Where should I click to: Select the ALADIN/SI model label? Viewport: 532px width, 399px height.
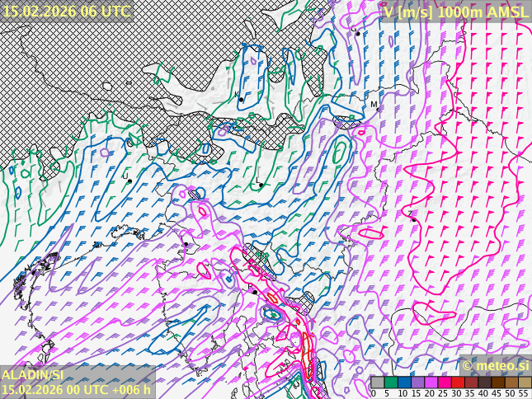point(33,374)
